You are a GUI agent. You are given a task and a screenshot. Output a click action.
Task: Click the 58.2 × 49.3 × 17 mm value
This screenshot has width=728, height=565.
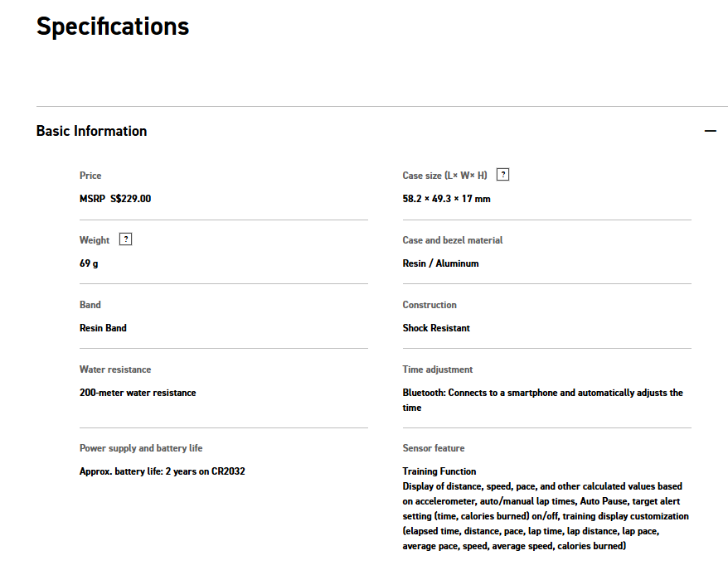[x=446, y=199]
